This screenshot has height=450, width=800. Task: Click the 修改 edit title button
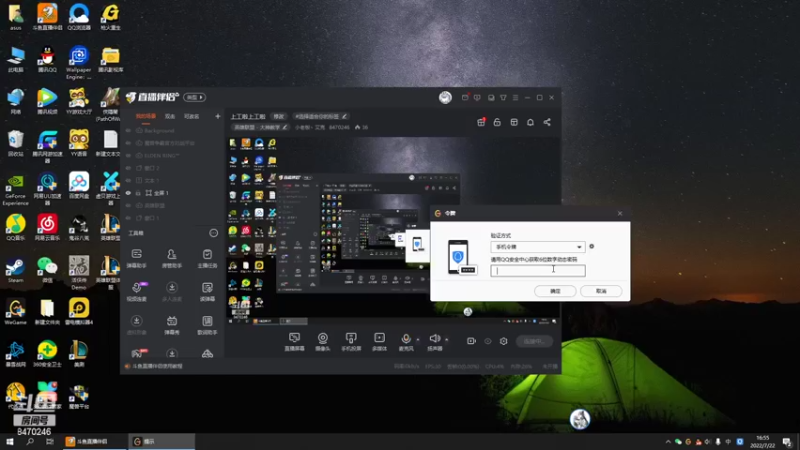coord(279,116)
